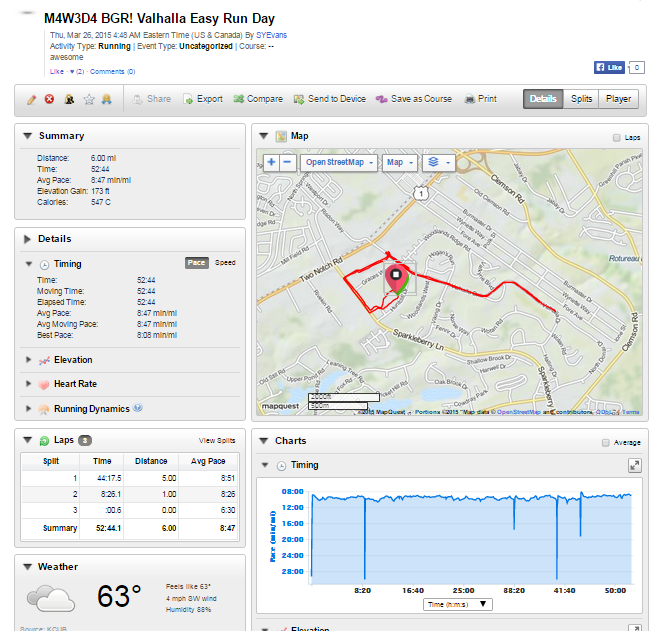Switch to the Player tab
This screenshot has width=652, height=631.
[618, 99]
